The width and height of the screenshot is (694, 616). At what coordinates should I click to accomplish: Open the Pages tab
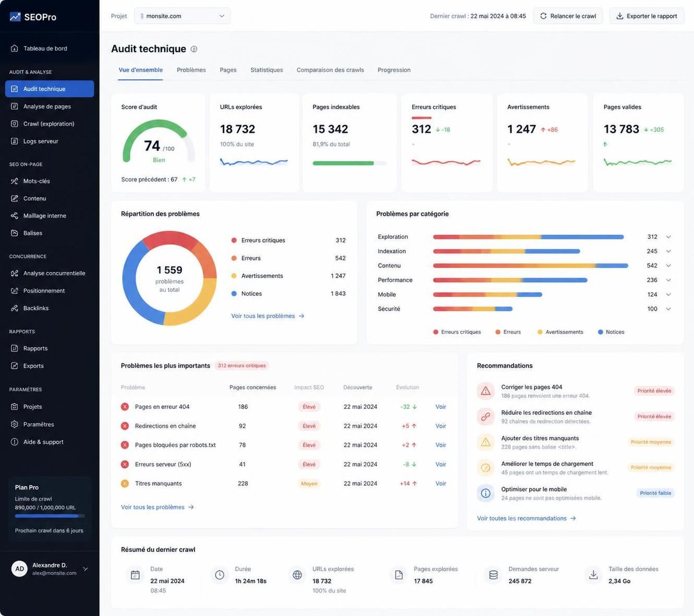click(x=228, y=70)
